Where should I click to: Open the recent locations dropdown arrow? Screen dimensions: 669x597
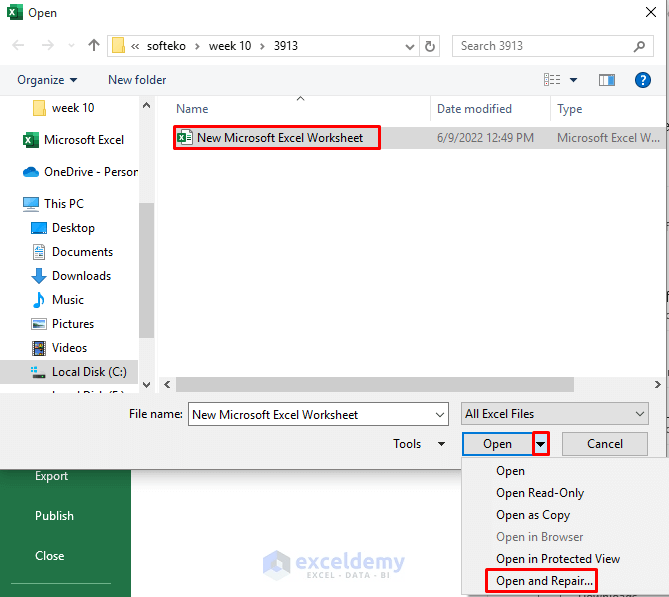coord(71,46)
